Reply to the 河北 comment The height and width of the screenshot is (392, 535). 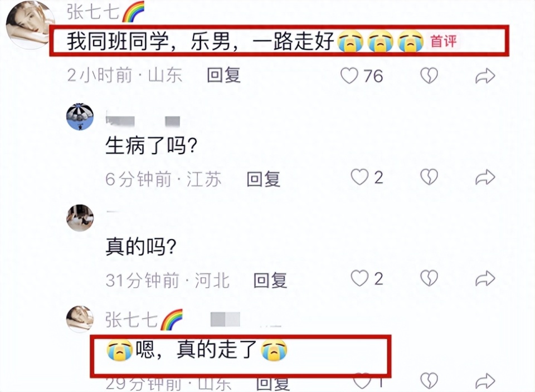tap(270, 280)
